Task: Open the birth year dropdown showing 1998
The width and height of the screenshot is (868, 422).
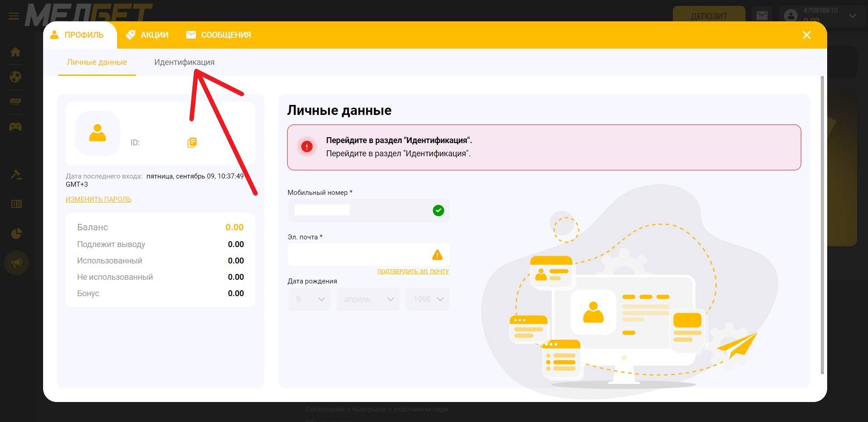Action: coord(427,299)
